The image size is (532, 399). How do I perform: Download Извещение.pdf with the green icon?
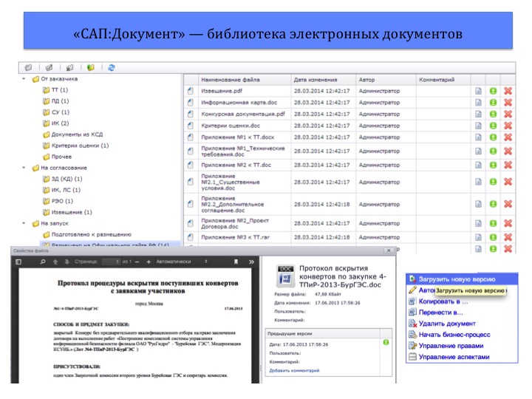493,91
